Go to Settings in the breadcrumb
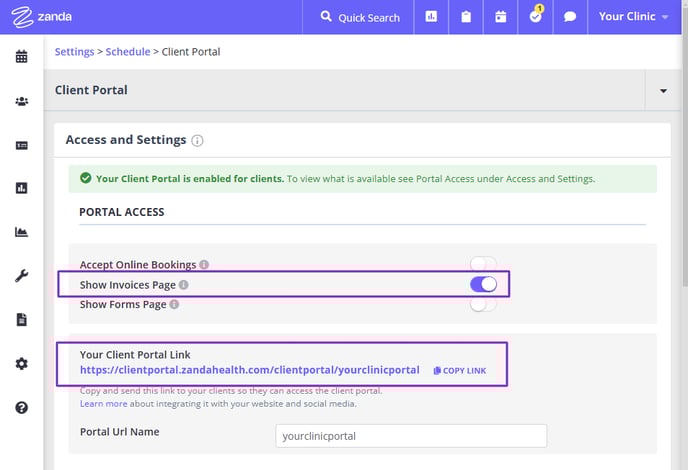The image size is (688, 470). [x=74, y=52]
